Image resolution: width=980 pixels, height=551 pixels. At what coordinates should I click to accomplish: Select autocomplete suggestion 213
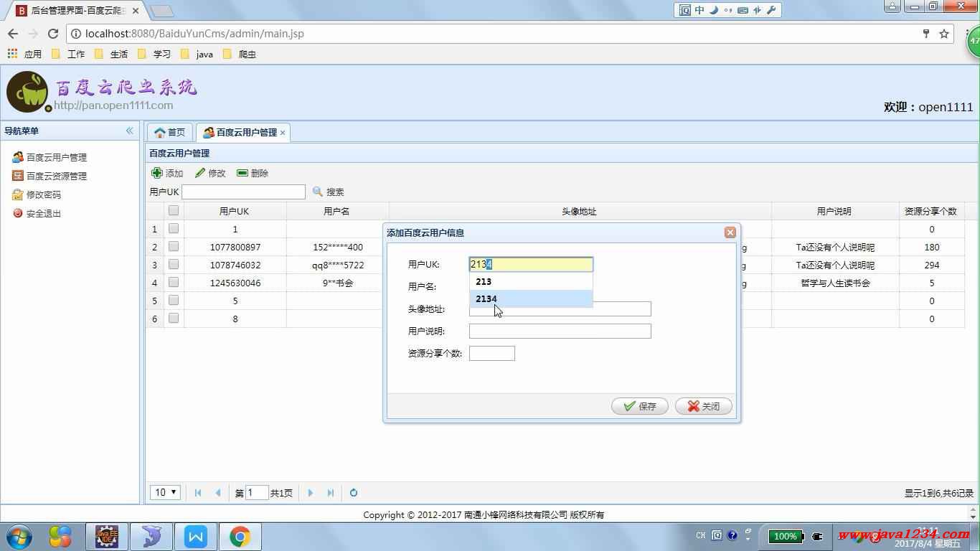pos(531,281)
